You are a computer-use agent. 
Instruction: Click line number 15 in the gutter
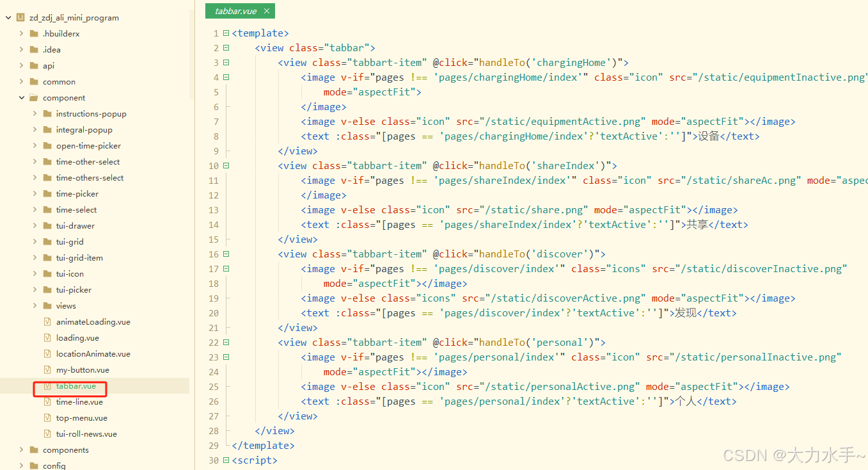215,239
